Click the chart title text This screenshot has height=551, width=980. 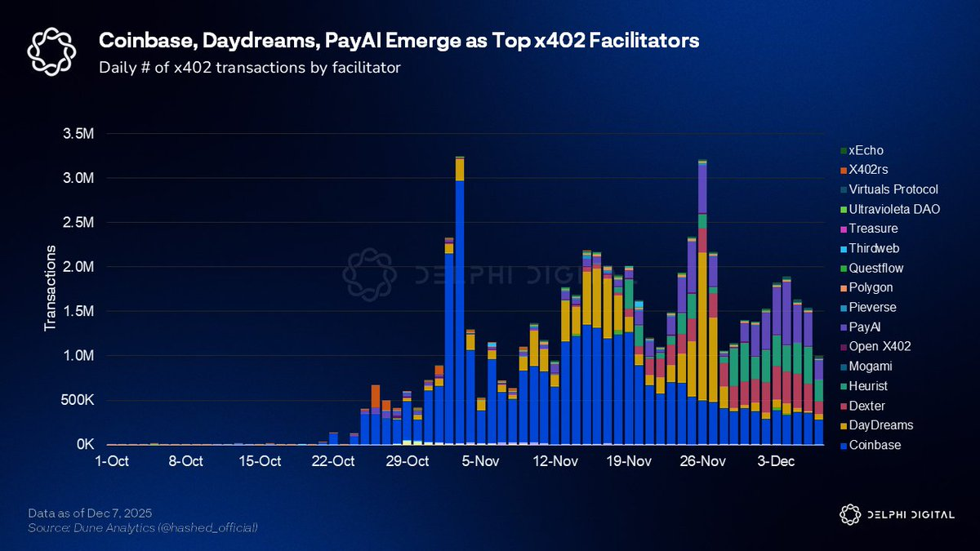399,39
